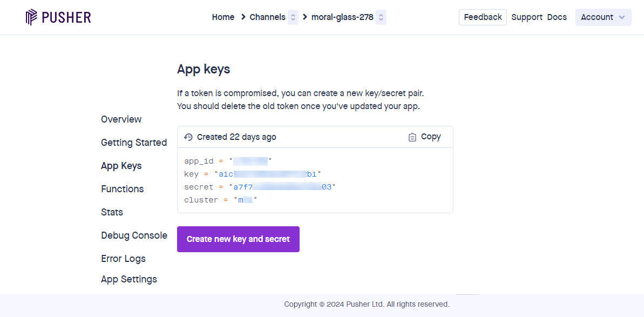Screen dimensions: 644x317
Task: Select Overview in the sidebar
Action: coord(121,119)
